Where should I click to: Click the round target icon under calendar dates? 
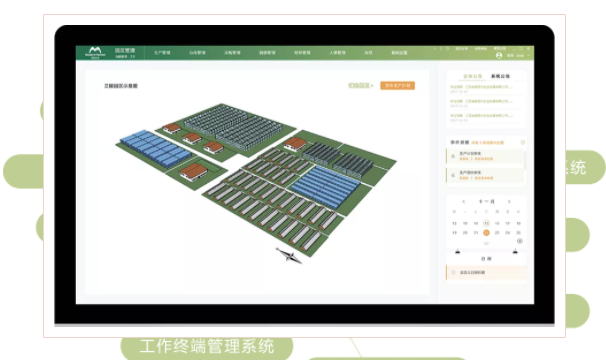(x=520, y=241)
